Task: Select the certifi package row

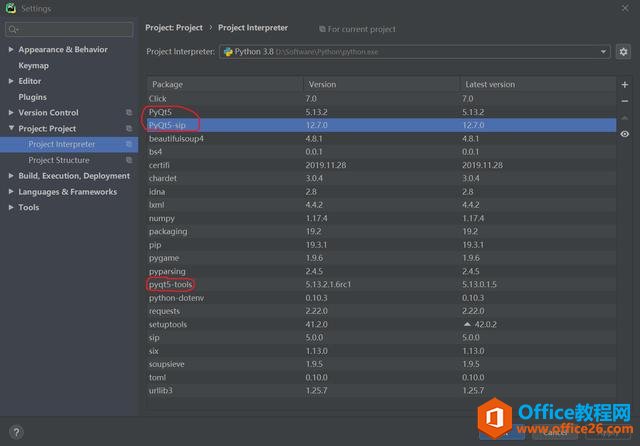Action: (x=382, y=165)
